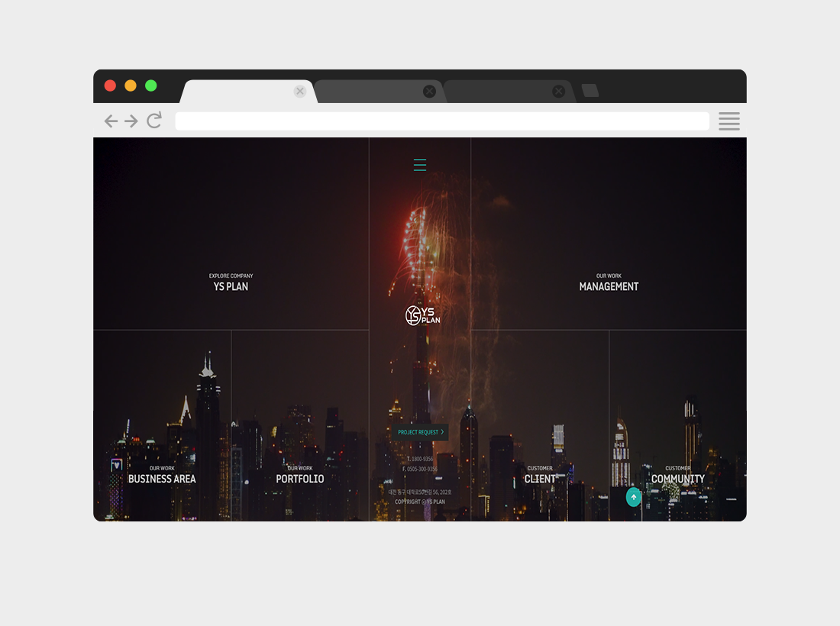Viewport: 840px width, 626px height.
Task: Open the BUSINESS AREA tile
Action: pyautogui.click(x=162, y=475)
